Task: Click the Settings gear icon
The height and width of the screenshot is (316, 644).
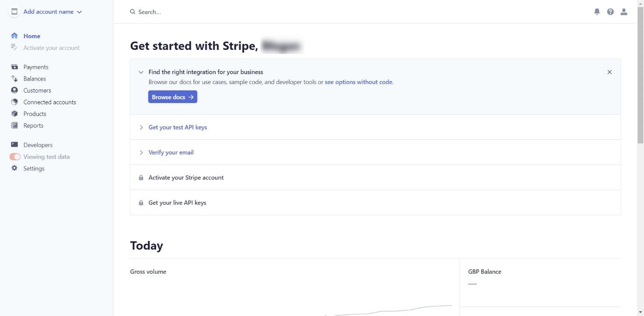Action: (x=14, y=168)
